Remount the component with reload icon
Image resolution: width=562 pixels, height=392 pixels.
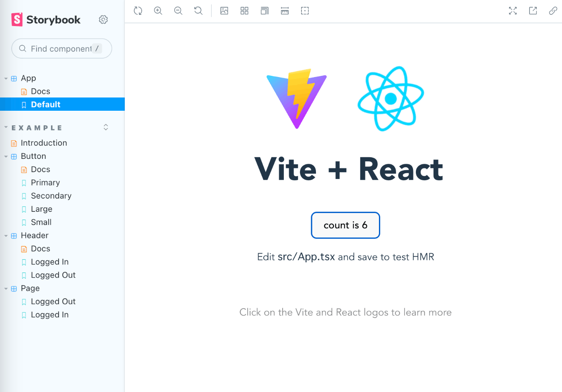coord(138,11)
